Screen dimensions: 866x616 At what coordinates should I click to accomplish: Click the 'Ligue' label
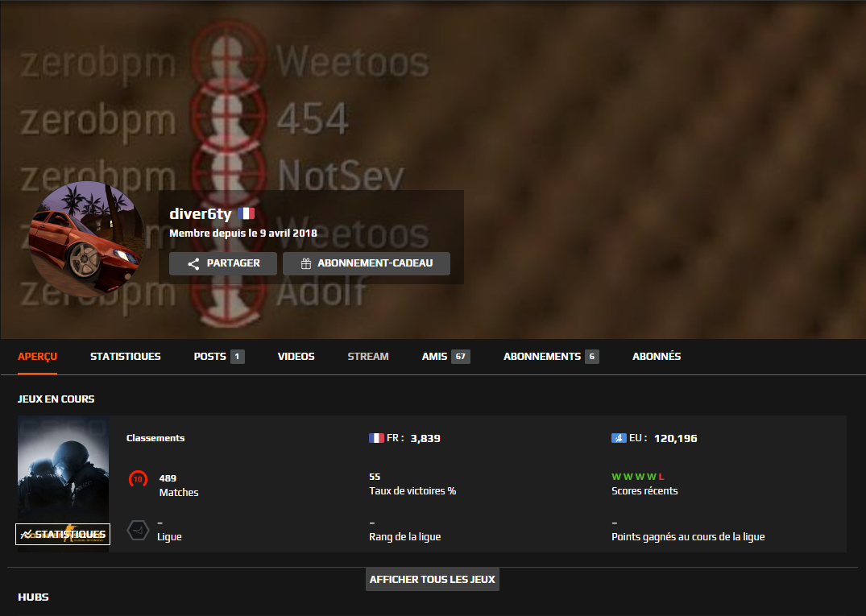click(169, 536)
